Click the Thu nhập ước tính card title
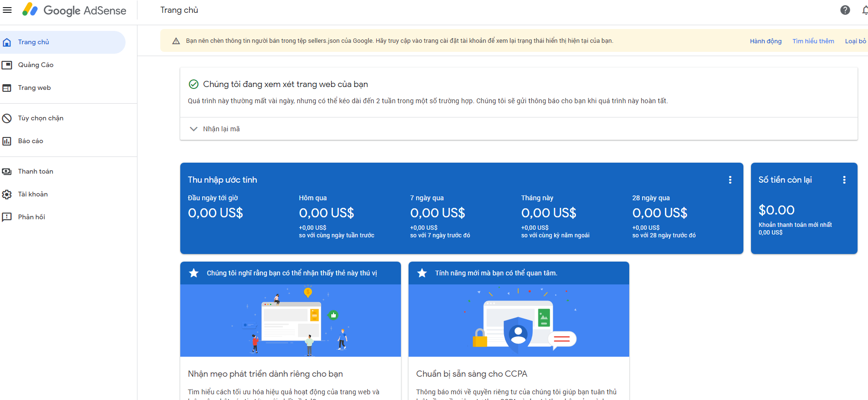Viewport: 868px width, 400px height. pos(223,180)
